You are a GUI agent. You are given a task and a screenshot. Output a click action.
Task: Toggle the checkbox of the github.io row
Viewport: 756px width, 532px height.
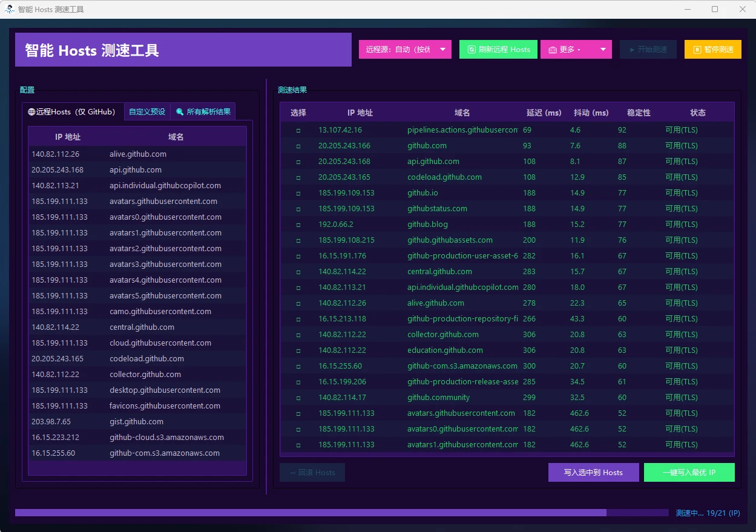298,193
